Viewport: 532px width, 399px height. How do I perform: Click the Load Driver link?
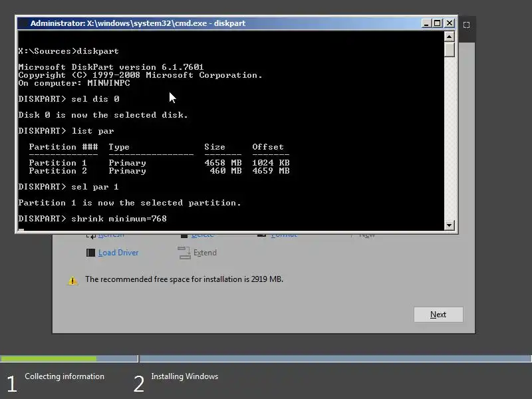pos(118,253)
